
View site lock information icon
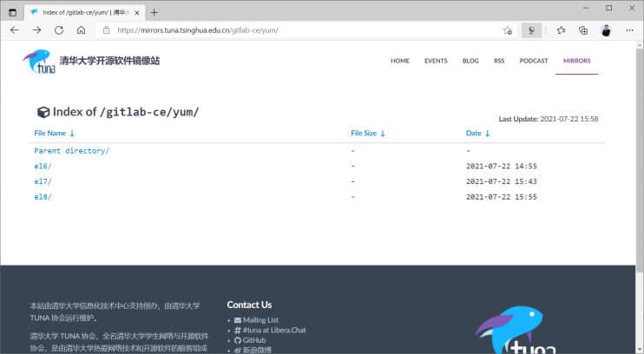click(107, 30)
